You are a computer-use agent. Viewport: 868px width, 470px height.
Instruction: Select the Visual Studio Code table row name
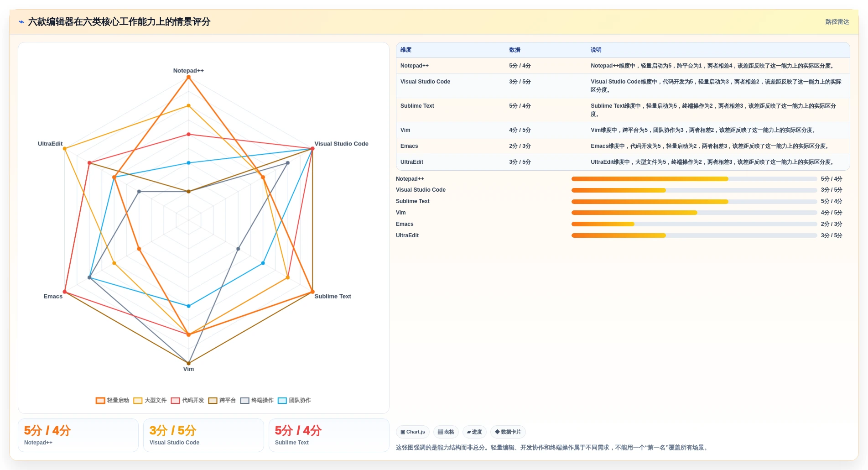click(425, 82)
